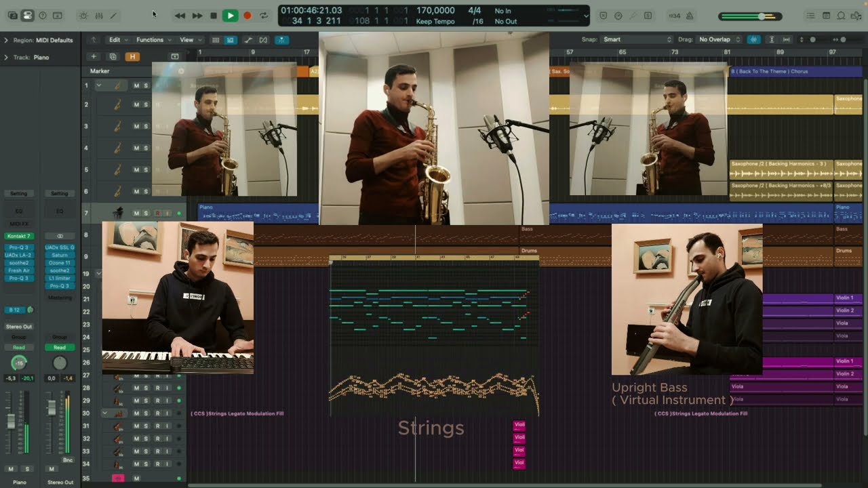868x488 pixels.
Task: Toggle Cycle mode loop icon
Action: (264, 16)
